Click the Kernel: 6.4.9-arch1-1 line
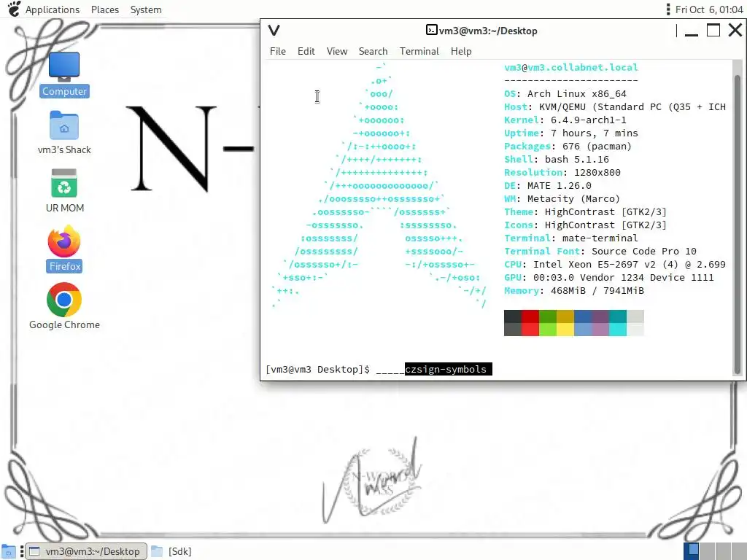The image size is (747, 560). (565, 120)
